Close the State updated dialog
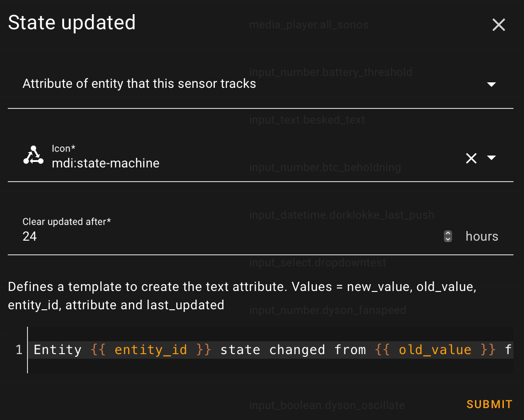The height and width of the screenshot is (420, 524). 498,25
